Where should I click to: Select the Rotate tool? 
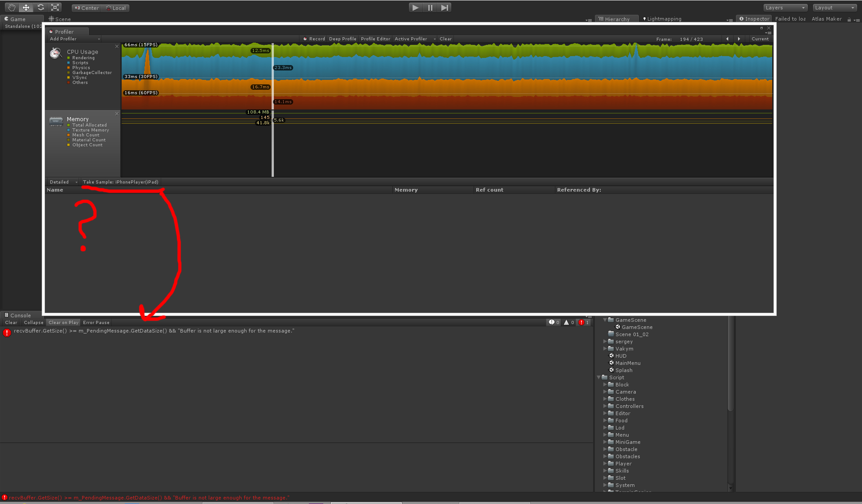tap(41, 8)
